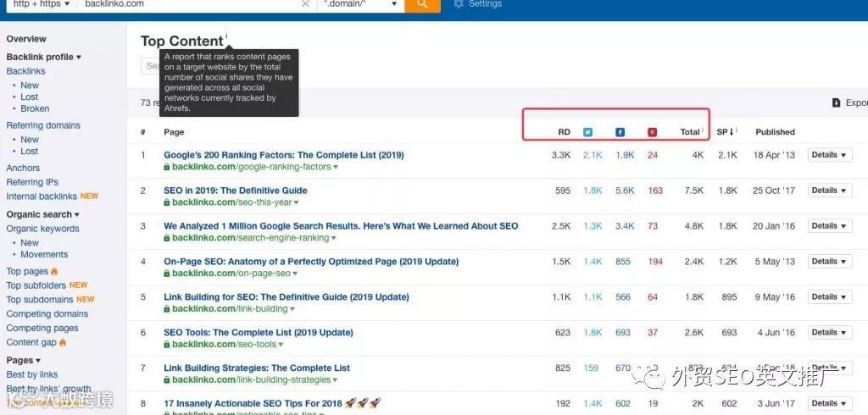Open Details dropdown for 1 Million Search Results row
The height and width of the screenshot is (415, 868).
pos(829,226)
